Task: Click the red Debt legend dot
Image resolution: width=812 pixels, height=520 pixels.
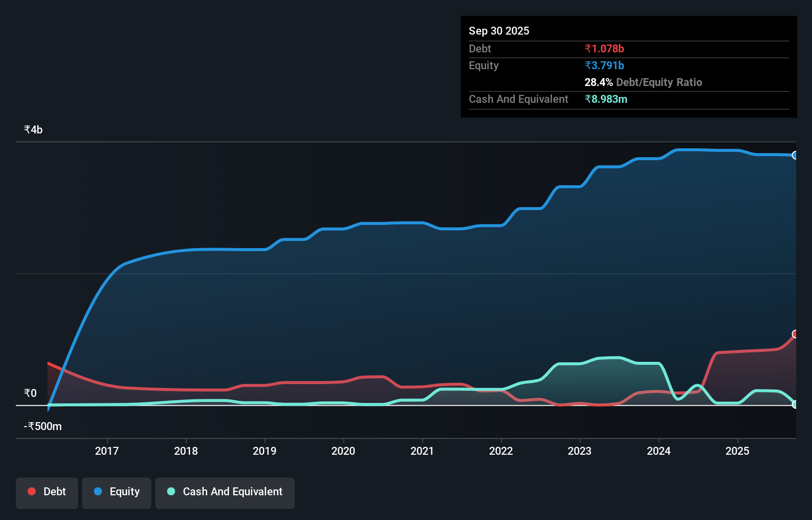Action: pyautogui.click(x=31, y=491)
